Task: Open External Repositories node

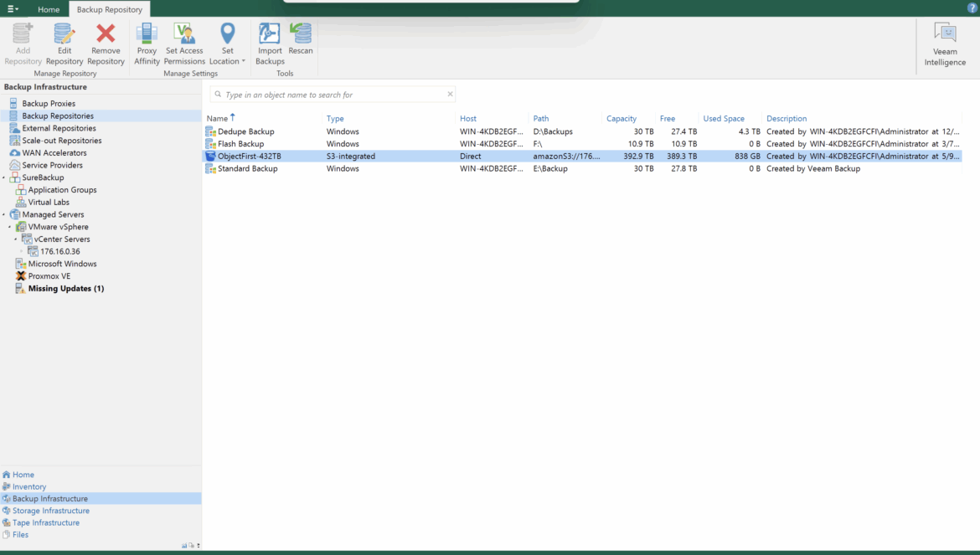Action: (59, 128)
